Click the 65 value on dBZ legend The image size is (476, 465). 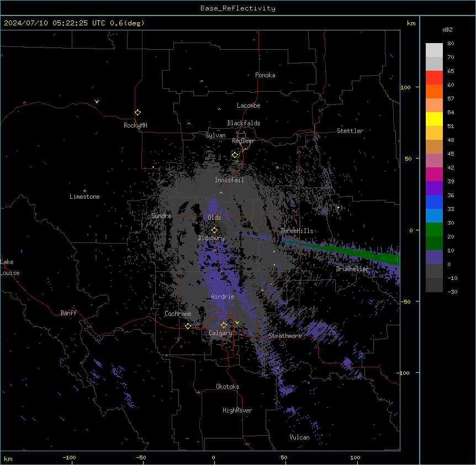coord(451,71)
